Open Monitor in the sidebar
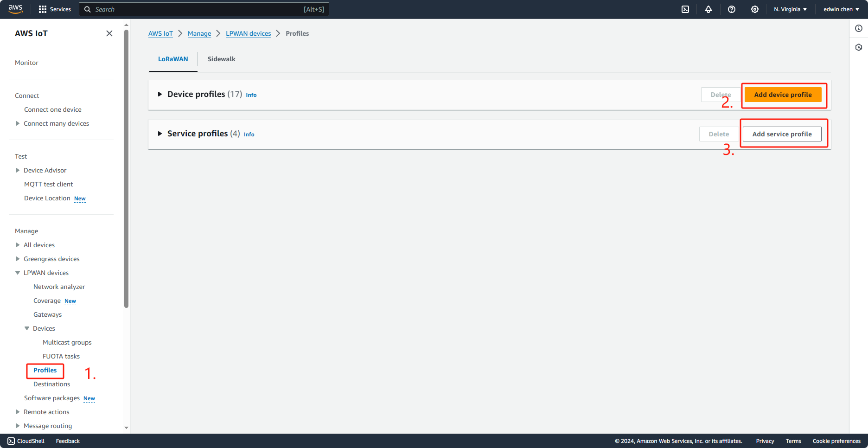This screenshot has width=868, height=448. coord(26,63)
